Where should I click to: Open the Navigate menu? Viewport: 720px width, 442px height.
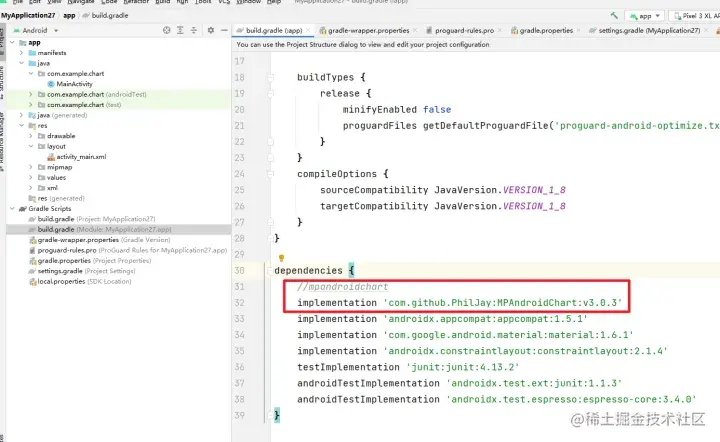tap(81, 2)
